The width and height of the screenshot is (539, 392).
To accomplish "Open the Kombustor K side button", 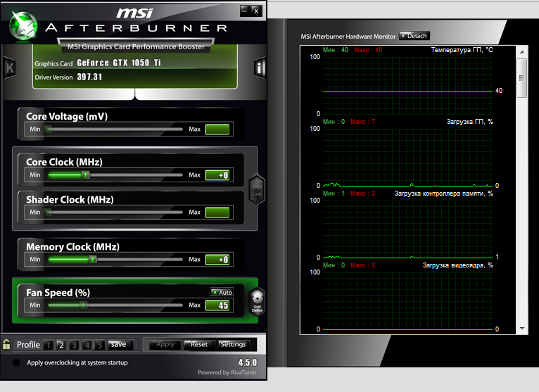I will coord(10,68).
